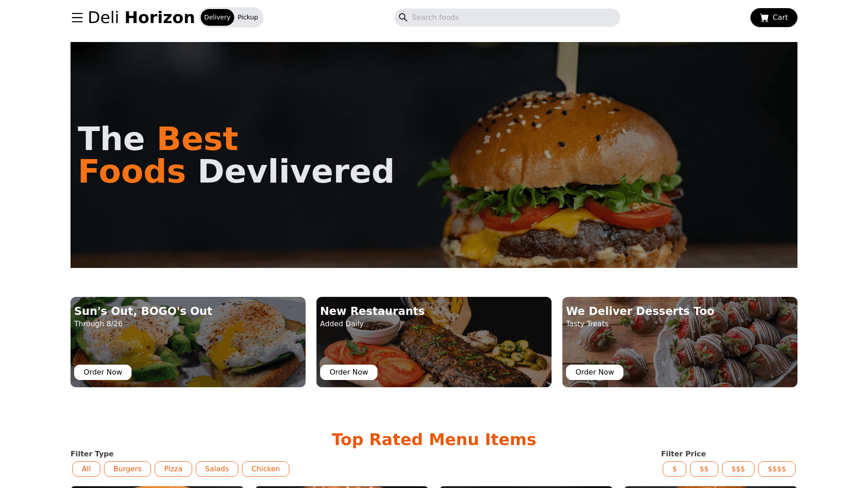Toggle to Delivery mode
Screen dimensions: 868x488
pos(217,17)
